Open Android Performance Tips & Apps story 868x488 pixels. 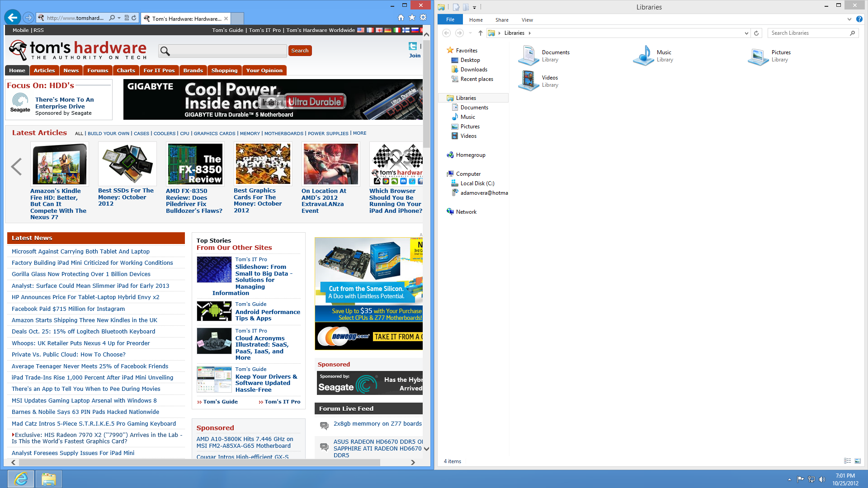pos(268,315)
